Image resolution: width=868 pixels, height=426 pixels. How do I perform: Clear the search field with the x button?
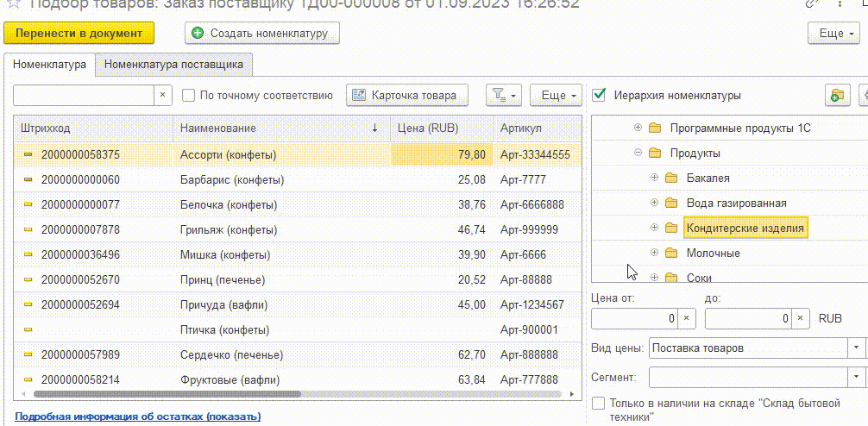162,95
